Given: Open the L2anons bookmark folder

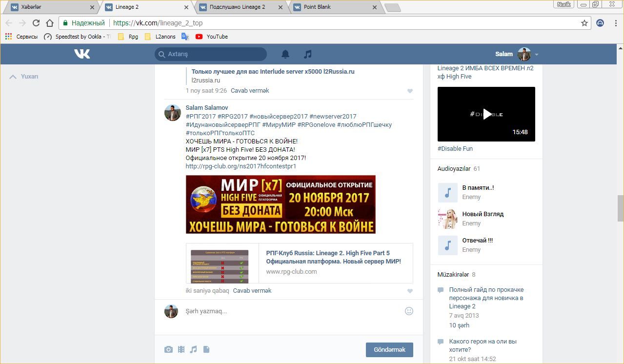Looking at the screenshot, I should click(160, 37).
